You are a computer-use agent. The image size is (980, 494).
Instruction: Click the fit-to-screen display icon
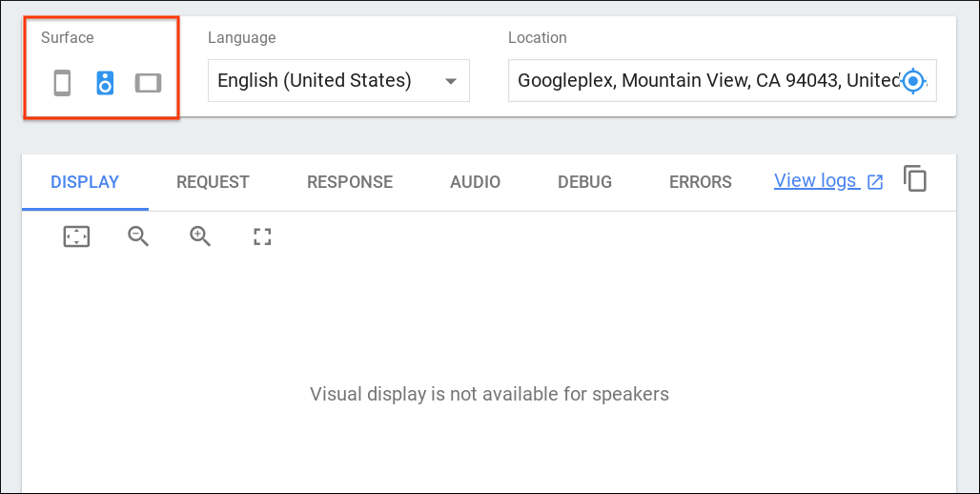pos(76,237)
